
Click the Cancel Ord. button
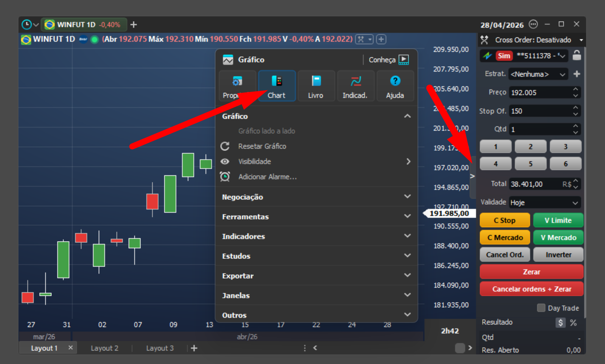point(504,255)
